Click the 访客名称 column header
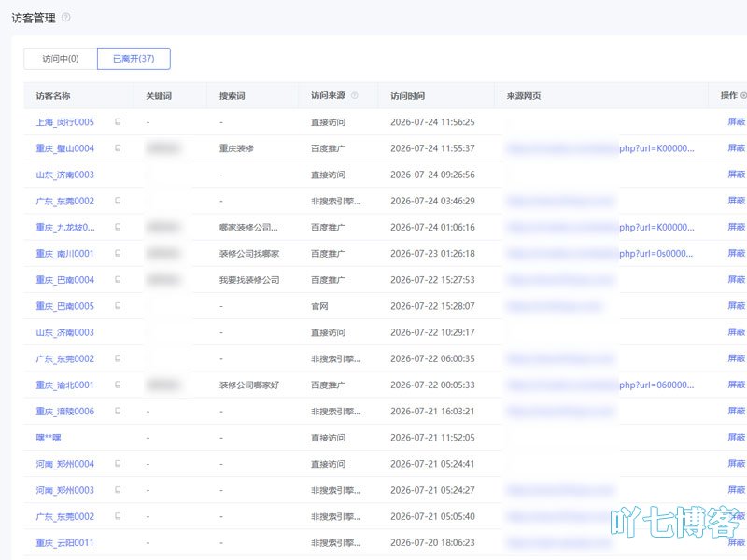 [x=53, y=96]
